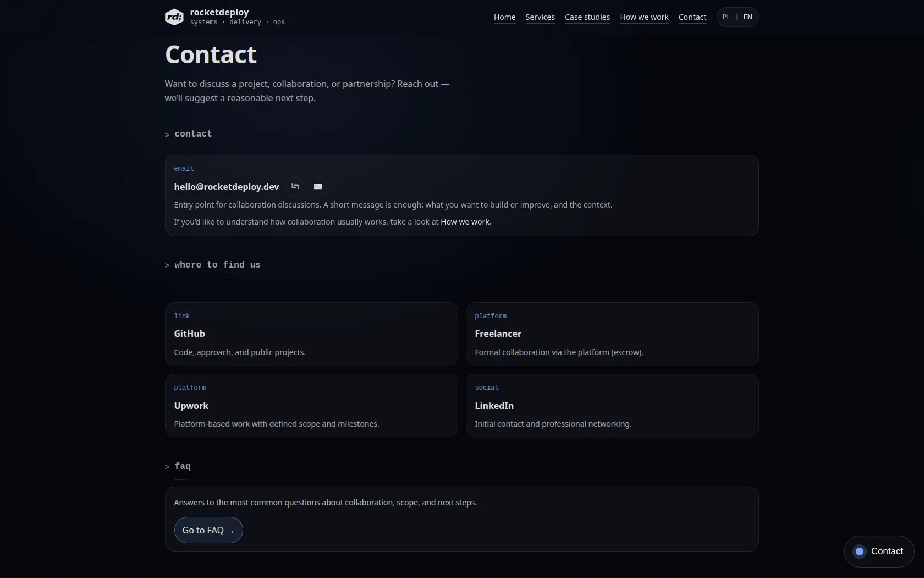Open the Freelancer platform card
Screen dimensions: 924x578
(x=612, y=334)
